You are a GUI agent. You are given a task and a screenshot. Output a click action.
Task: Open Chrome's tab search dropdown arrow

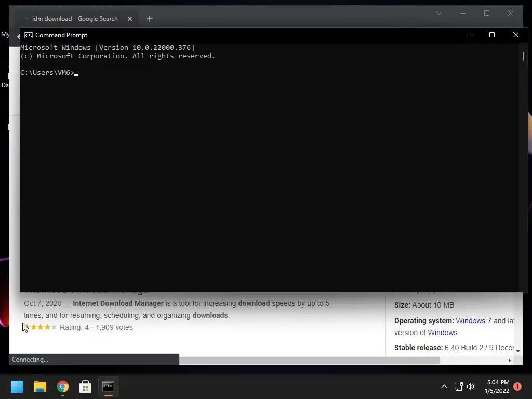[x=438, y=13]
